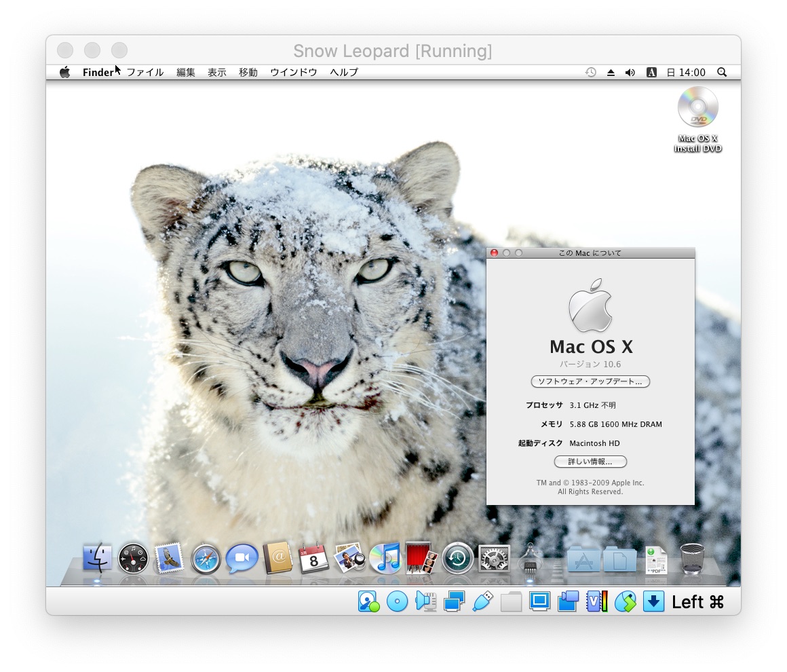
Task: Click the Apple logo in About window
Action: [x=590, y=305]
